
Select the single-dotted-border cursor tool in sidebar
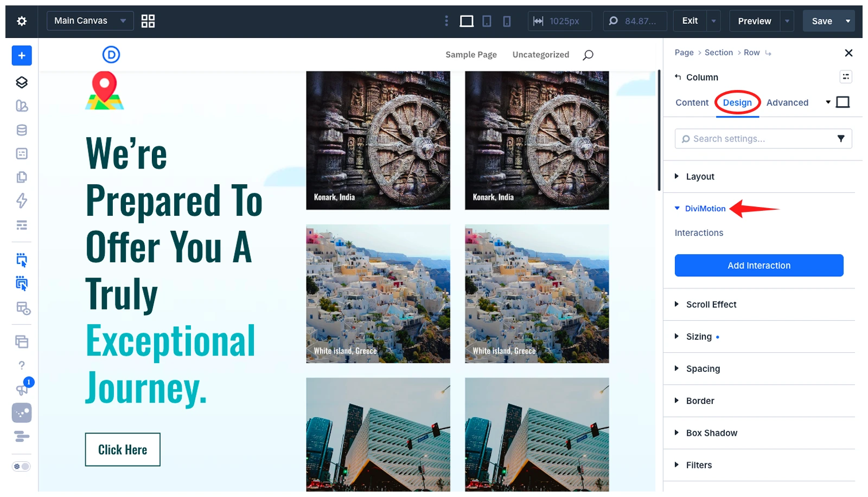coord(22,260)
